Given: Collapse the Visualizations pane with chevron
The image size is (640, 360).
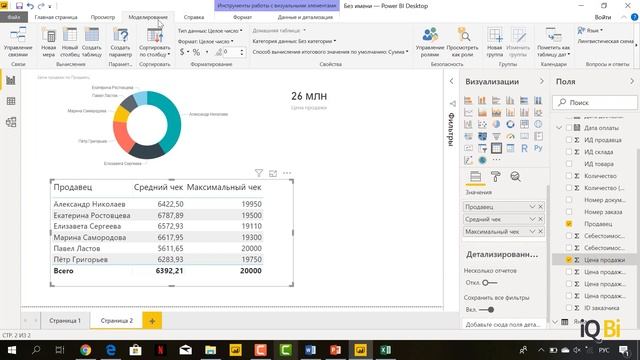Looking at the screenshot, I should click(x=542, y=81).
